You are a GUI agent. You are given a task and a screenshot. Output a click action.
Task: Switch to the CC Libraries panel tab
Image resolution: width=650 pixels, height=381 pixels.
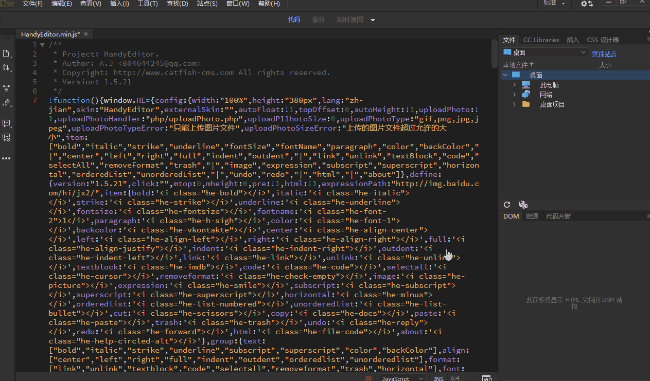(x=541, y=40)
